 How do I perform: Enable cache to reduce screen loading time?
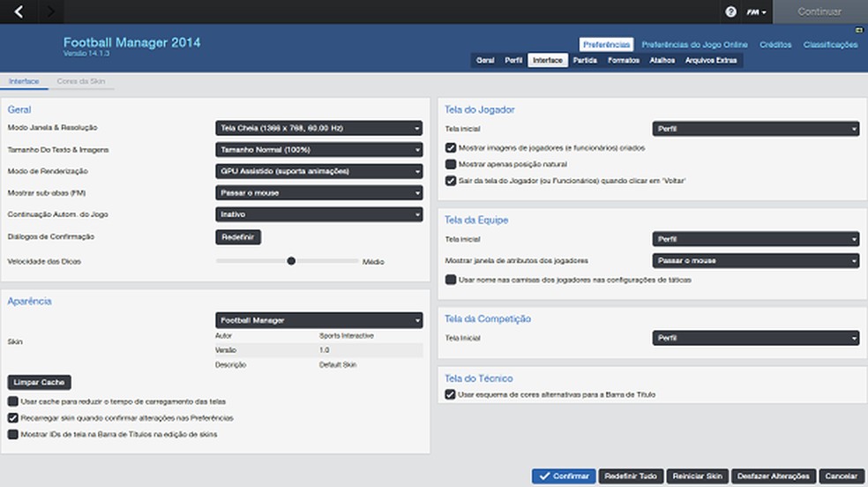click(12, 401)
